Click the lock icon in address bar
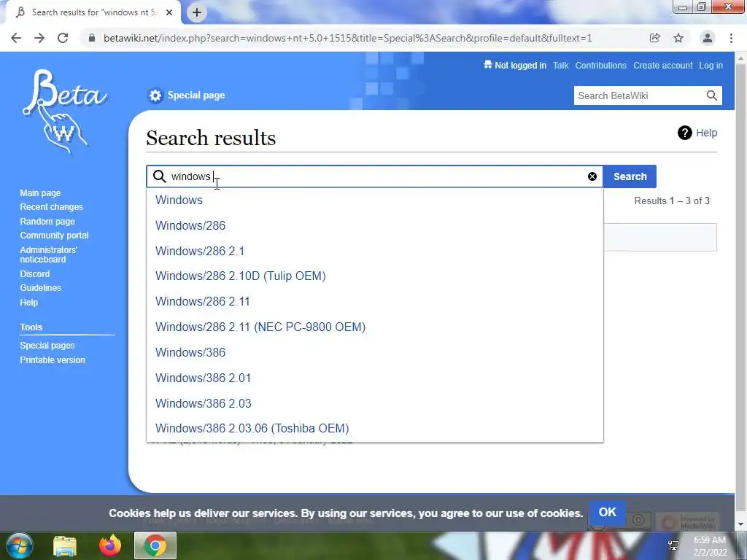 pyautogui.click(x=92, y=38)
